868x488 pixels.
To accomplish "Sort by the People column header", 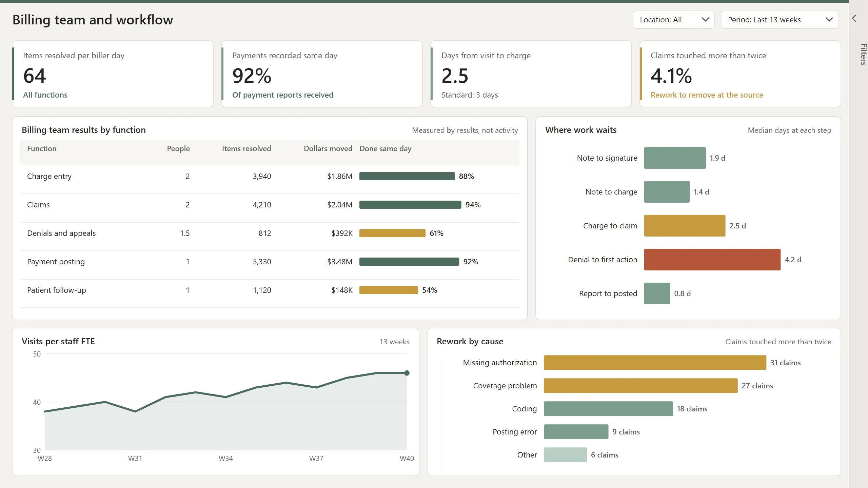I will coord(178,148).
